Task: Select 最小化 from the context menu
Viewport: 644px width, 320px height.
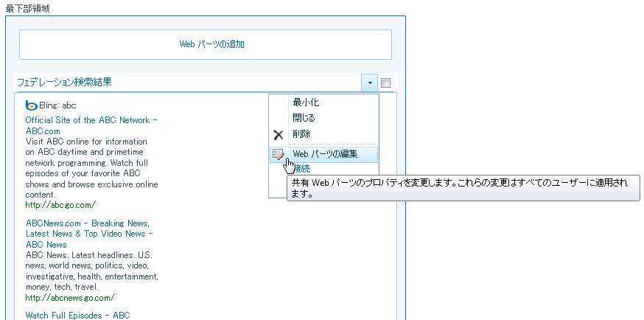Action: click(306, 102)
